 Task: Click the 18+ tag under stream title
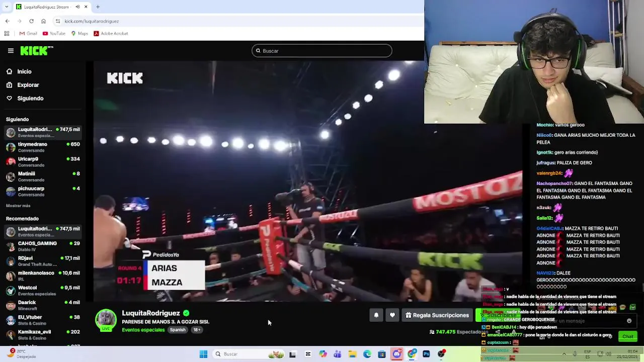(x=197, y=330)
